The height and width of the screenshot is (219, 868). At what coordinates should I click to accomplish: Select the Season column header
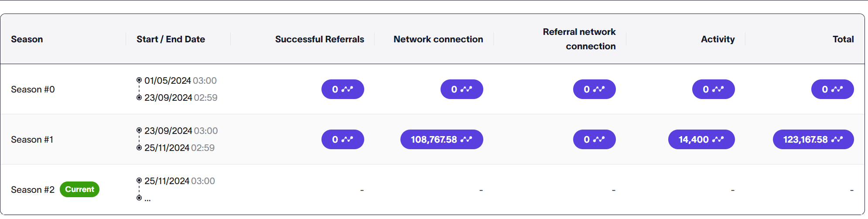[x=27, y=39]
